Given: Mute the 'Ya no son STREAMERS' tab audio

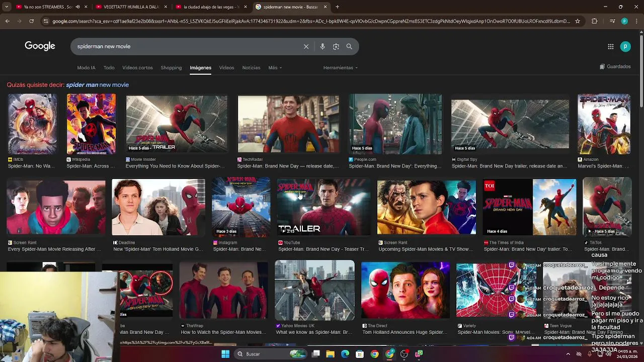Looking at the screenshot, I should [77, 7].
